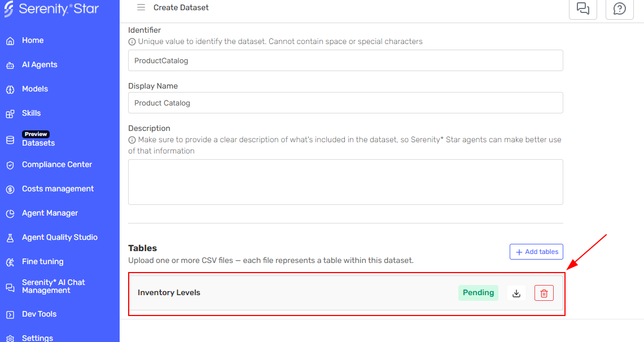Click the hamburger menu icon
The image size is (644, 342).
click(x=141, y=8)
